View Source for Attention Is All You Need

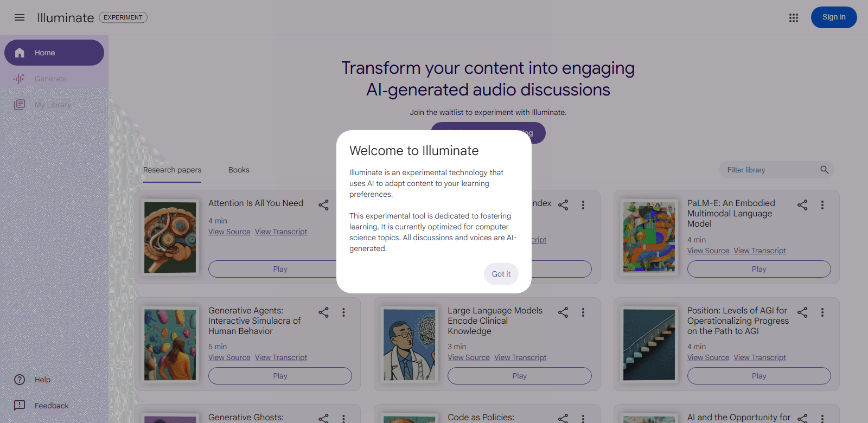[x=229, y=232]
